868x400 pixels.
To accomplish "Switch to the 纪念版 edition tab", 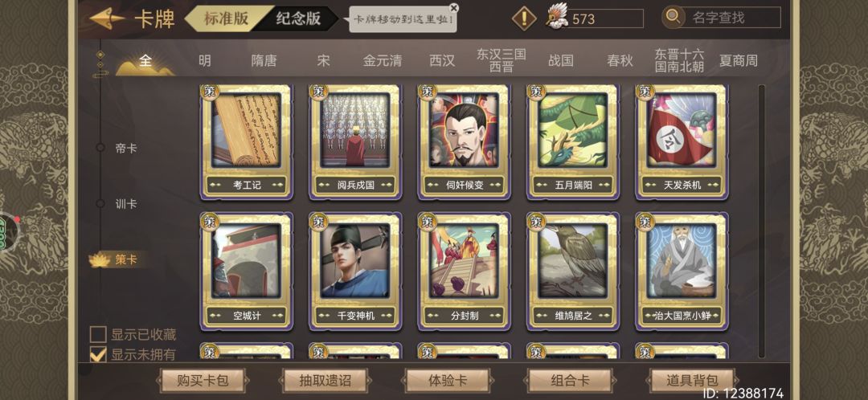I will 299,18.
